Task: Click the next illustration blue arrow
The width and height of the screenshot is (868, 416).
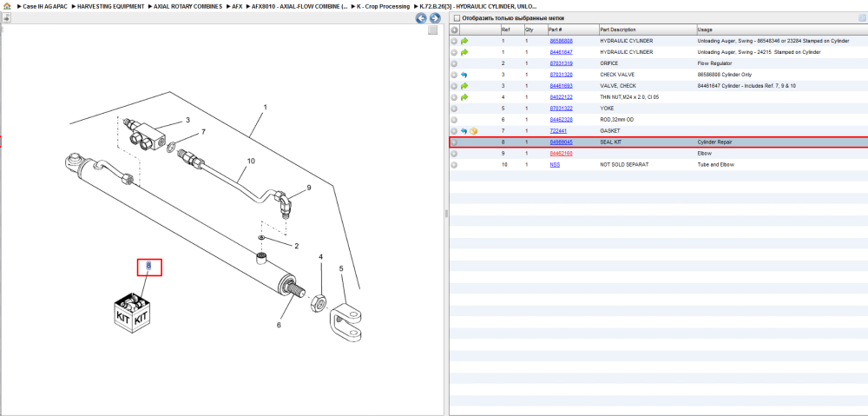Action: 435,18
